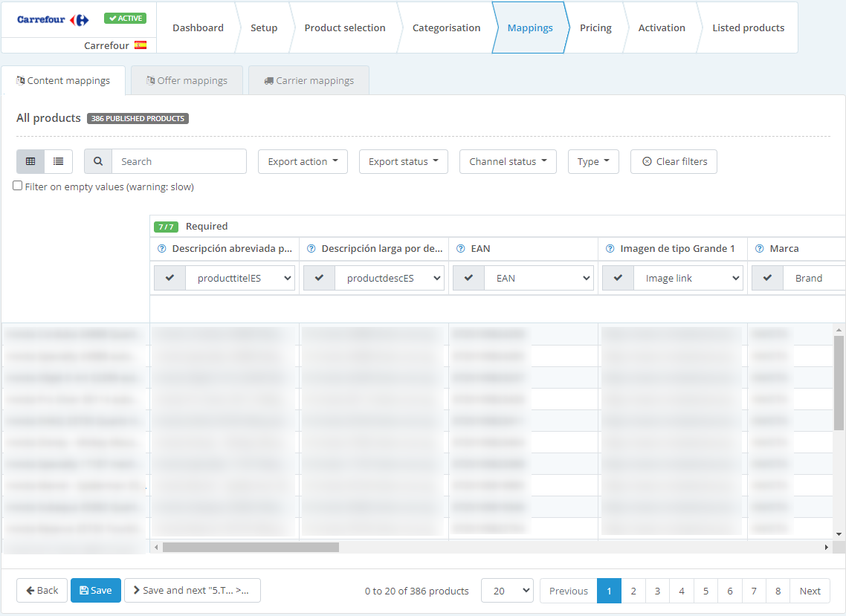Image resolution: width=846 pixels, height=616 pixels.
Task: Toggle the checkmark beside EAN mapping
Action: 468,277
